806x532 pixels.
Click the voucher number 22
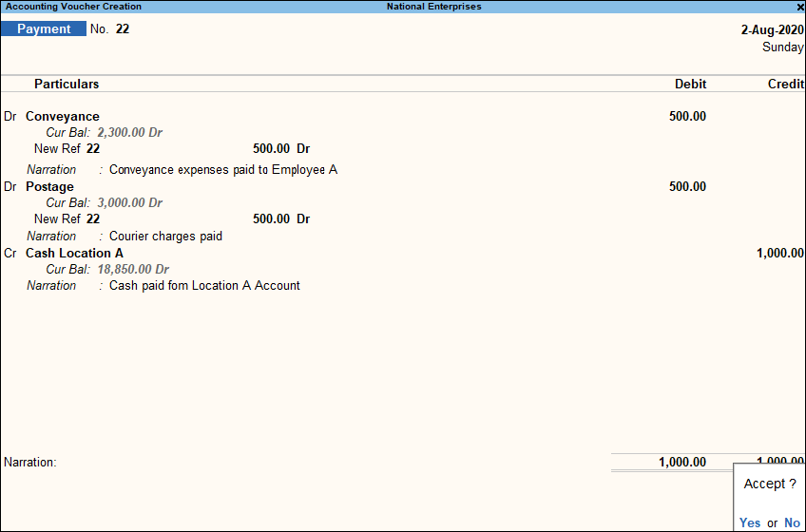click(x=123, y=28)
